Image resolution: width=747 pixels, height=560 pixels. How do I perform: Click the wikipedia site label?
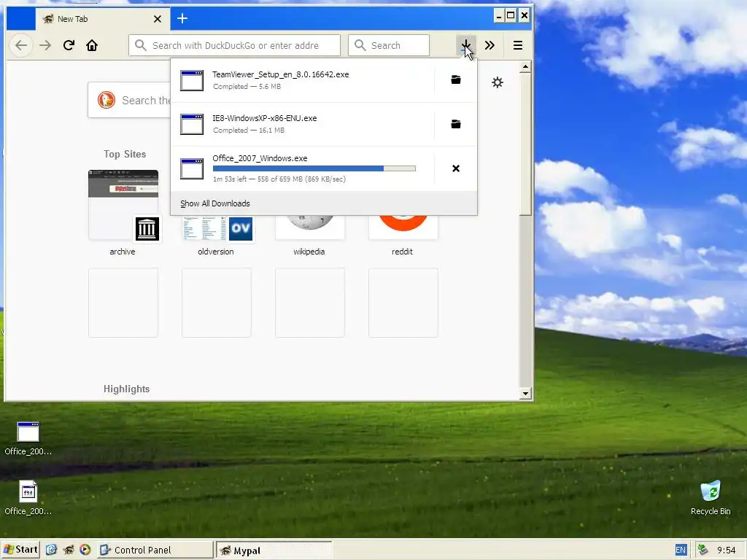pos(309,252)
